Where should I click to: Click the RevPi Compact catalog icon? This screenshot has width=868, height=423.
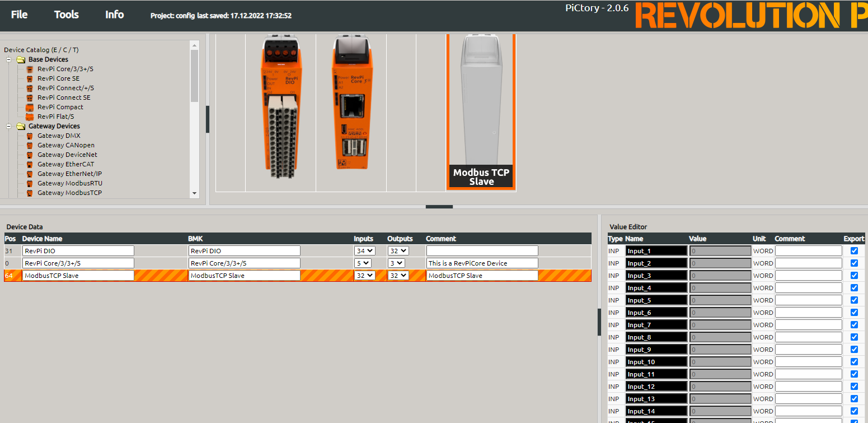(x=30, y=107)
